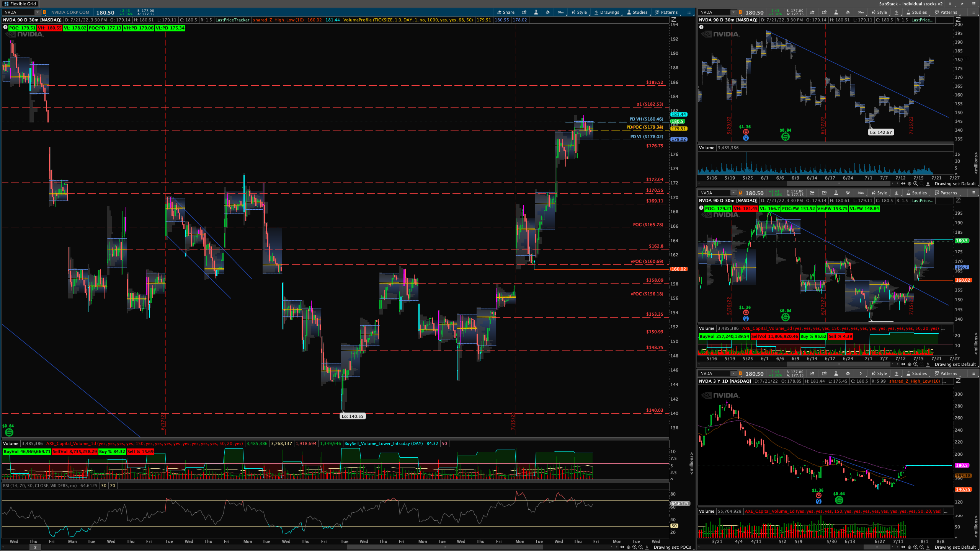Expand symbol dropdown in top-right chart

coord(733,12)
